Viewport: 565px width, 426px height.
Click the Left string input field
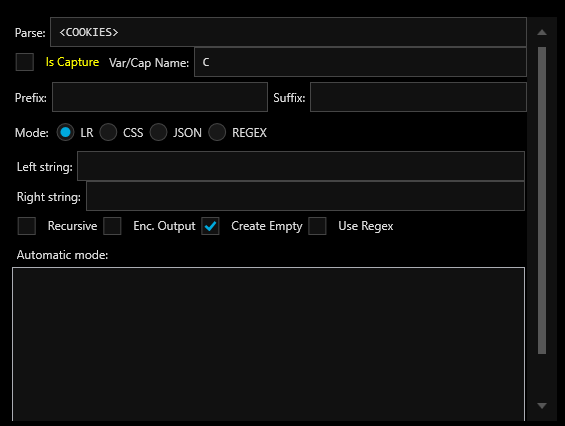301,166
